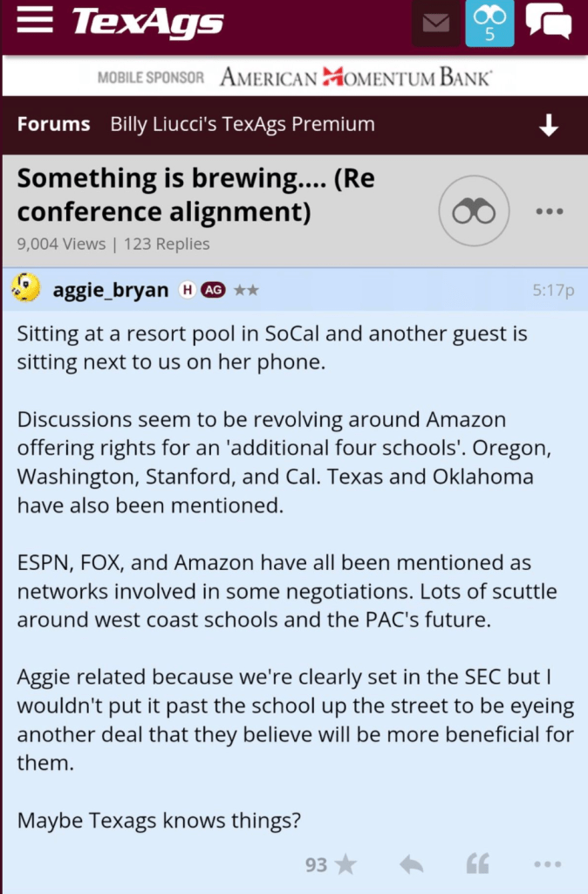
Task: Open aggie_bryan's user profile
Action: click(111, 290)
